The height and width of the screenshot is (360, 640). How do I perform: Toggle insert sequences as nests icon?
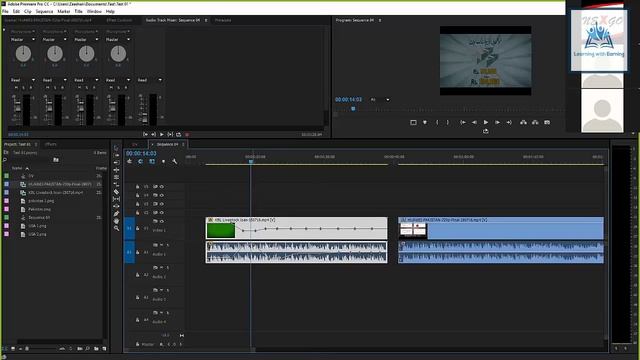click(x=129, y=162)
